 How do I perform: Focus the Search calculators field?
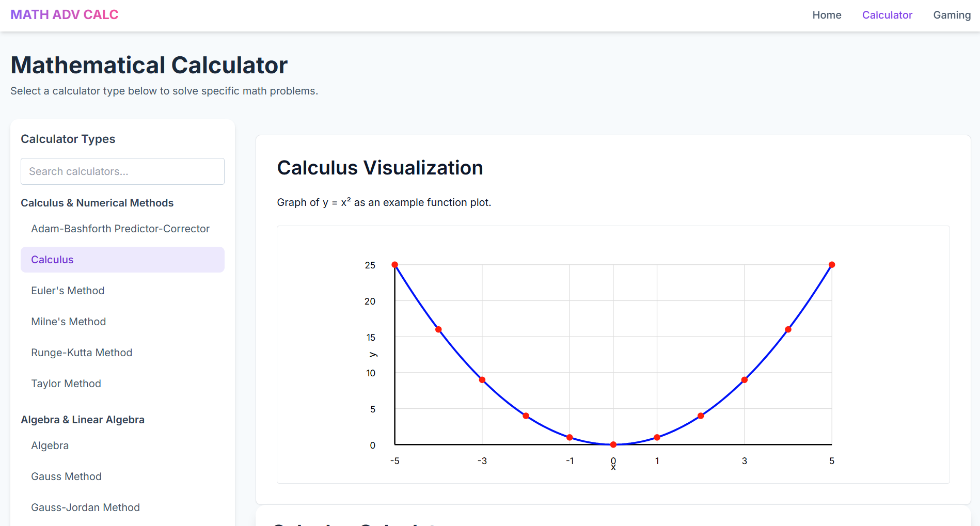[x=122, y=171]
